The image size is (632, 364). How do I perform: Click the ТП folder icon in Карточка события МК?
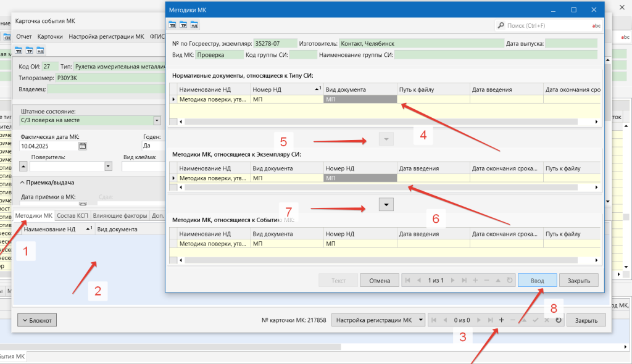point(19,51)
